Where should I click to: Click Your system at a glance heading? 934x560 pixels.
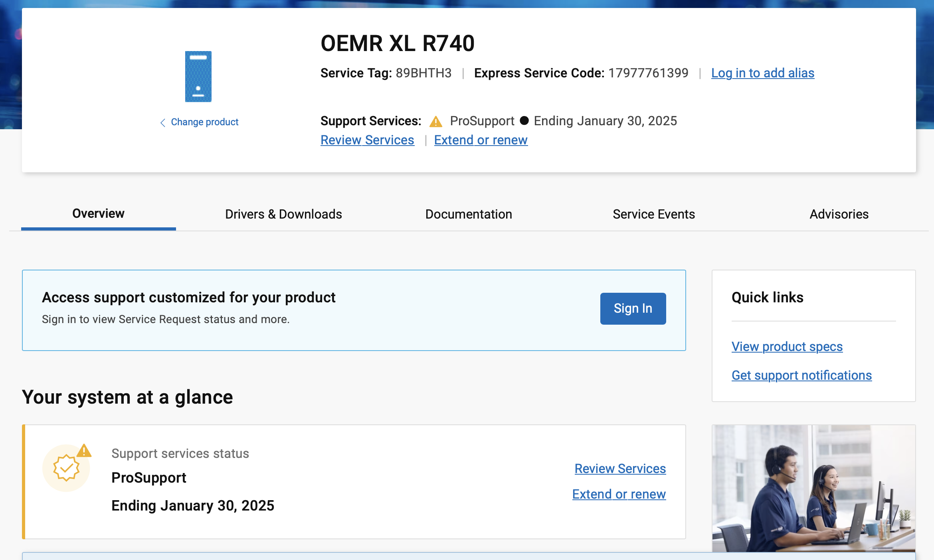point(127,397)
